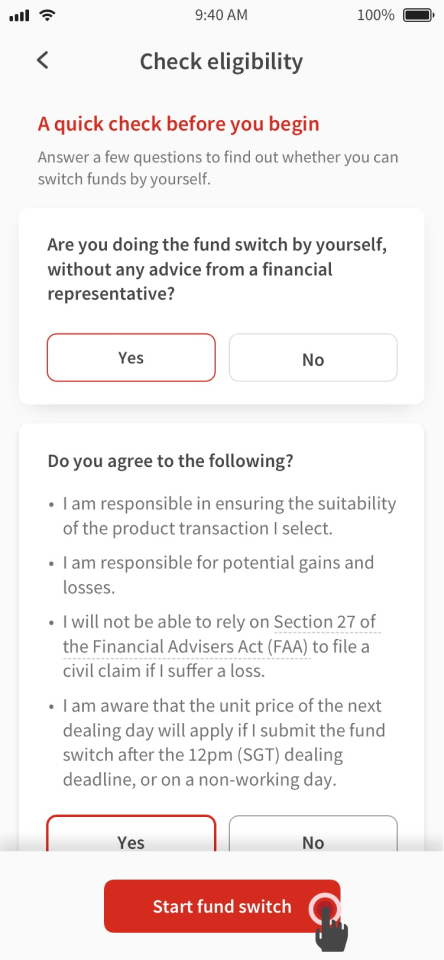Tap the 'Check eligibility' page title
The image size is (444, 960).
click(221, 61)
